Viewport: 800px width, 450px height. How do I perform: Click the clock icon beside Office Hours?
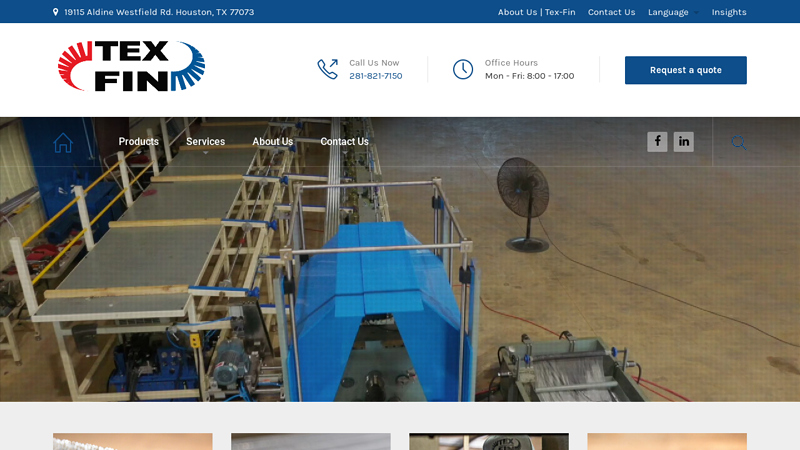(x=463, y=69)
